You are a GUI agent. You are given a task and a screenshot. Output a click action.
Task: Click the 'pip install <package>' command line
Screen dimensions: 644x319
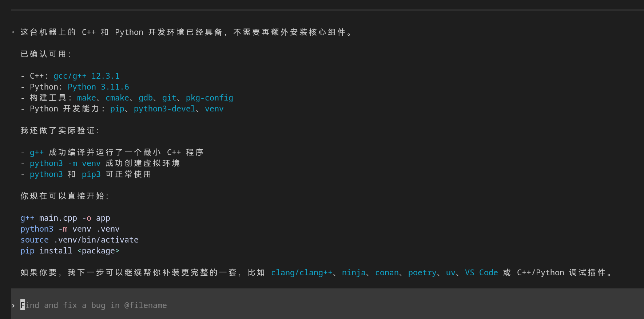point(70,251)
